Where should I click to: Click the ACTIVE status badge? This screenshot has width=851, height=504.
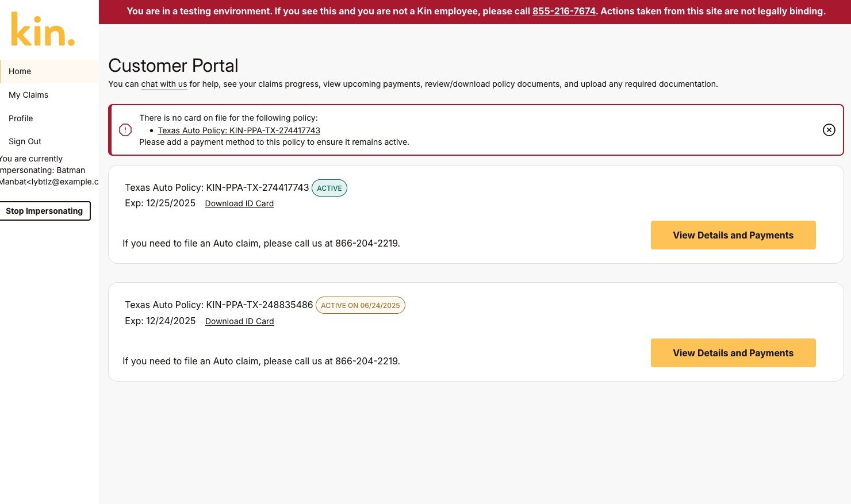click(x=329, y=188)
